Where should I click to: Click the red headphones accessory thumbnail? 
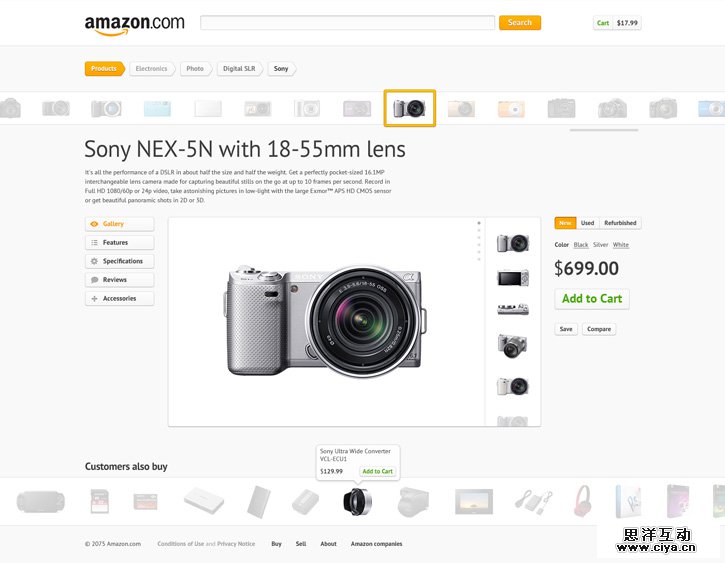(582, 501)
